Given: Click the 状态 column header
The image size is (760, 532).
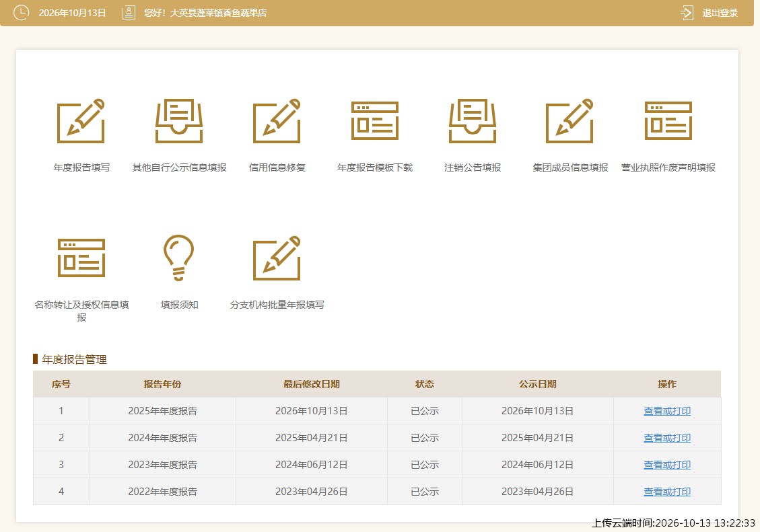Looking at the screenshot, I should (425, 384).
